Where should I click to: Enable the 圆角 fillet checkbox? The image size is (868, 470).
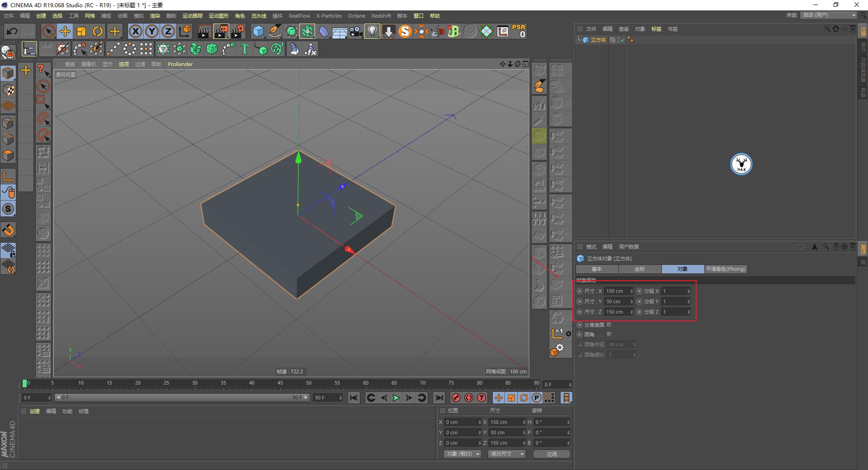coord(609,334)
